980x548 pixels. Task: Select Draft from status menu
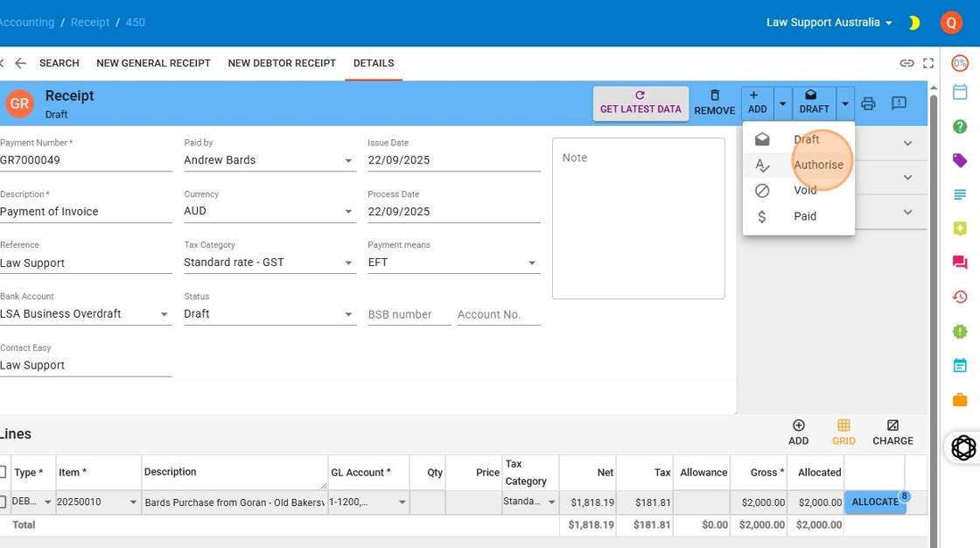(x=799, y=139)
